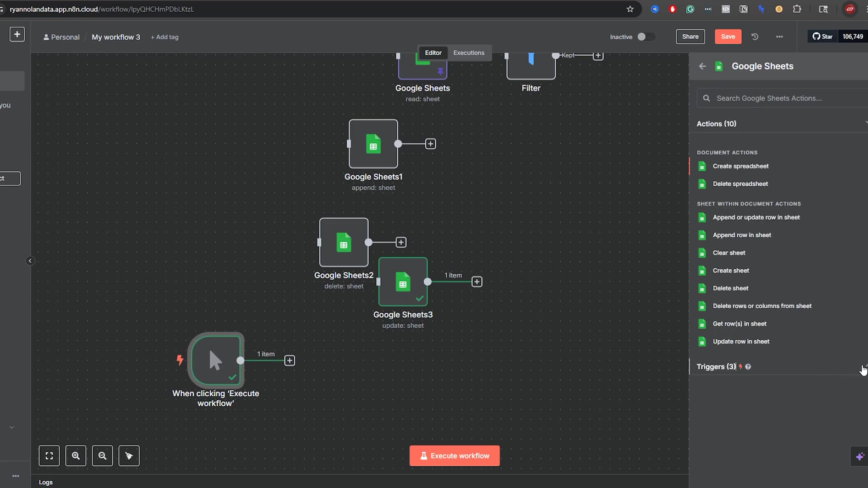Collapse the Actions (10) section
The image size is (868, 488).
(717, 124)
